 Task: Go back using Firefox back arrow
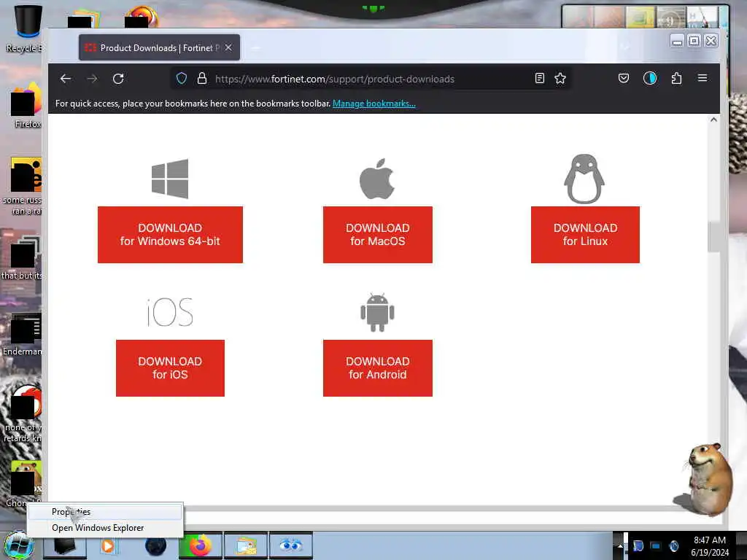pyautogui.click(x=66, y=79)
